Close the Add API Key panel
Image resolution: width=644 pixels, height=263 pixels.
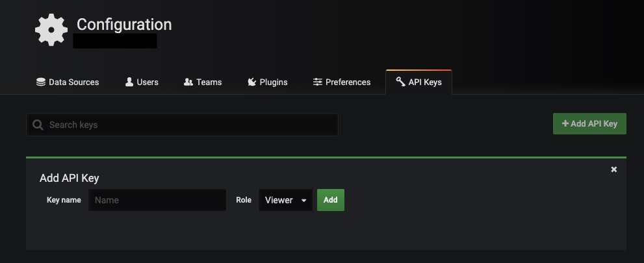[614, 169]
